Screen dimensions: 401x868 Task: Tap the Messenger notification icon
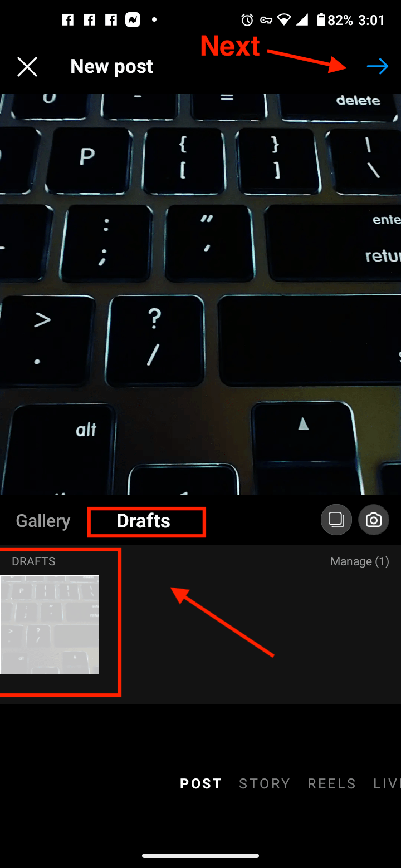coord(133,21)
